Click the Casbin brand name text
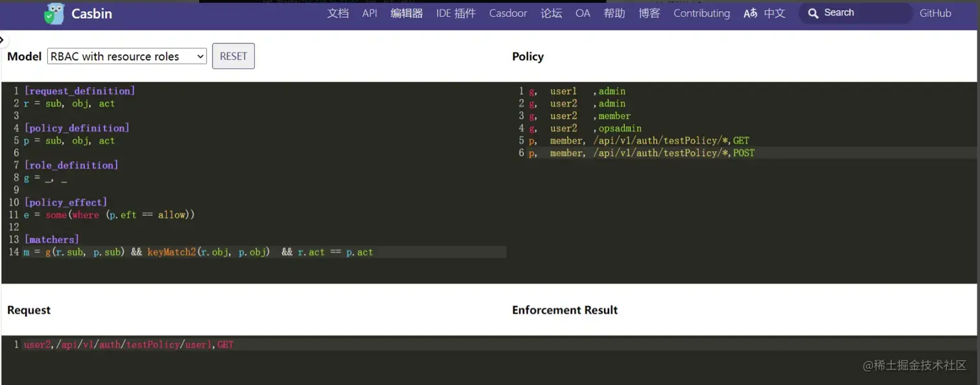The width and height of the screenshot is (980, 385). 92,13
